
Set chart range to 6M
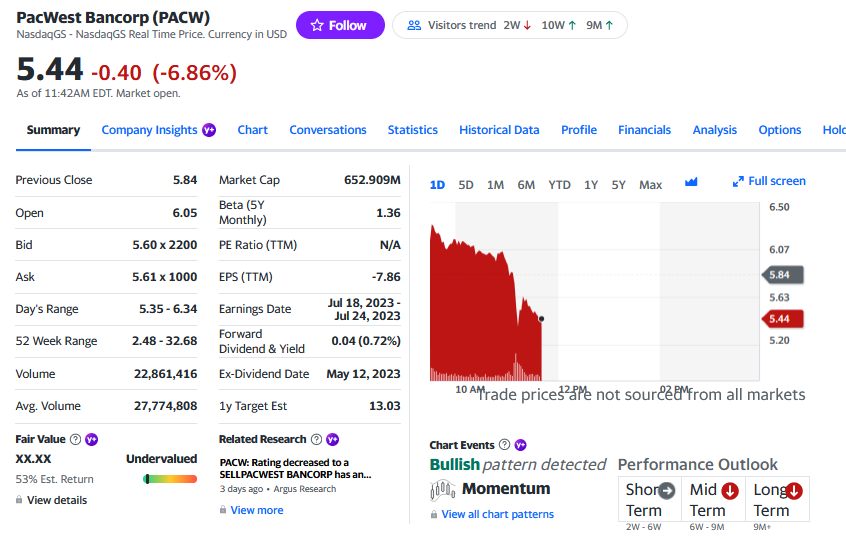[526, 185]
